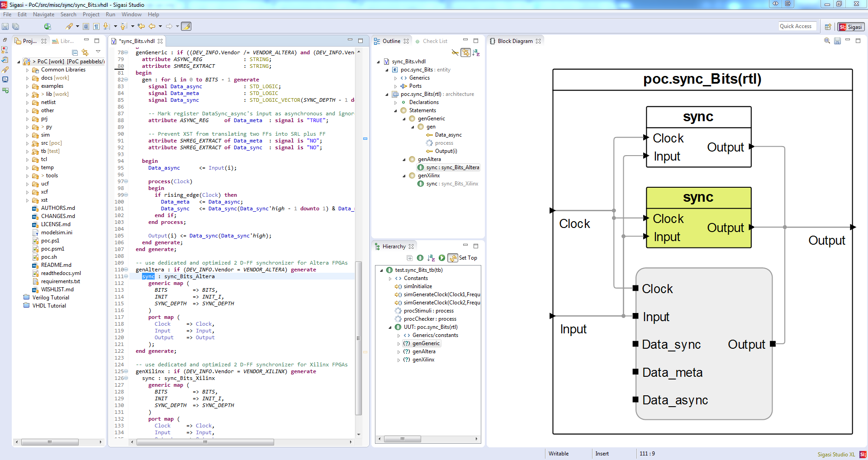Collapse the fold marker at line 110
868x460 pixels.
(x=126, y=270)
